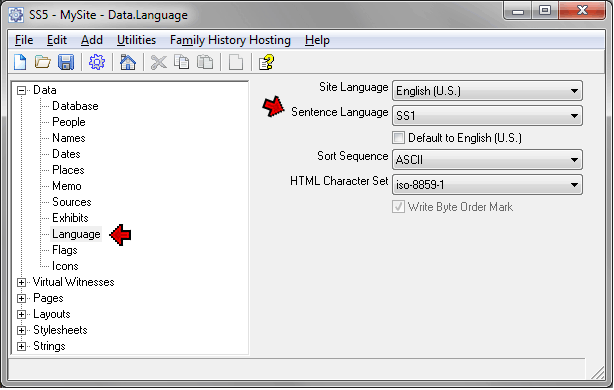This screenshot has height=390, width=614.
Task: Select Sources in the Data tree
Action: tap(72, 202)
